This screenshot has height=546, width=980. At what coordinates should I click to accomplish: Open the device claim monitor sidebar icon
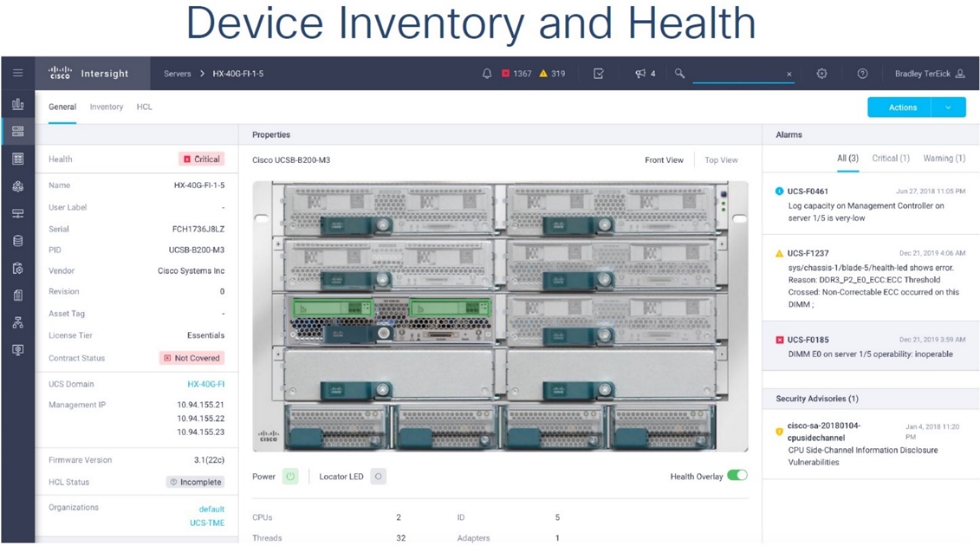point(18,349)
